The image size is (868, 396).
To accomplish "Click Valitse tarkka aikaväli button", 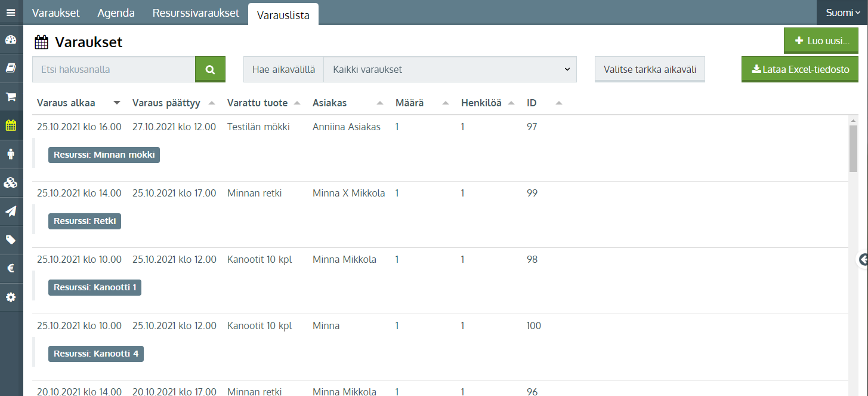I will click(650, 69).
